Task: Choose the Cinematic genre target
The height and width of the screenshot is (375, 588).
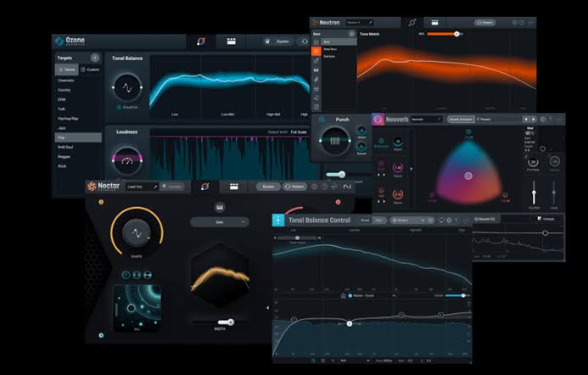Action: (x=66, y=81)
